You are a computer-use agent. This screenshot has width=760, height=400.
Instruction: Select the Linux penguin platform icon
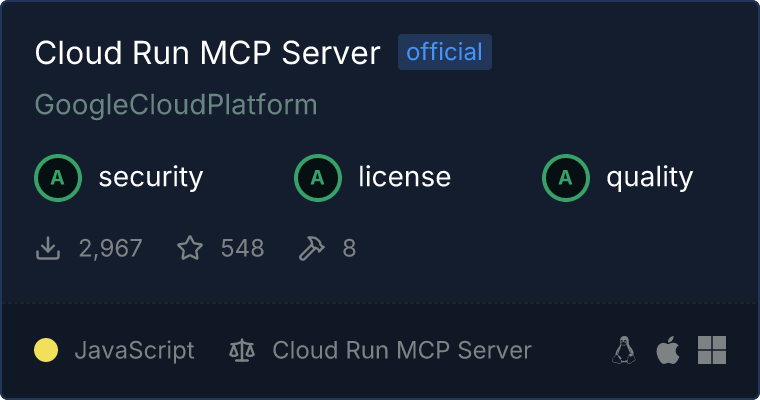(624, 350)
